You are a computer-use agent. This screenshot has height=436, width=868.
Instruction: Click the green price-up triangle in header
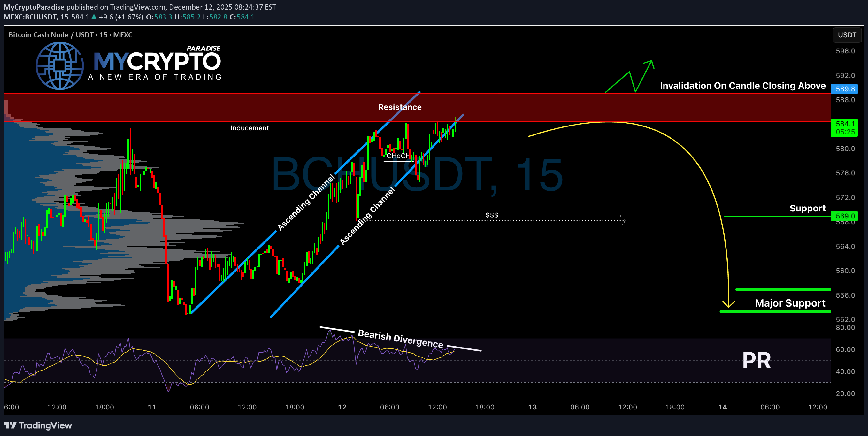[x=94, y=17]
